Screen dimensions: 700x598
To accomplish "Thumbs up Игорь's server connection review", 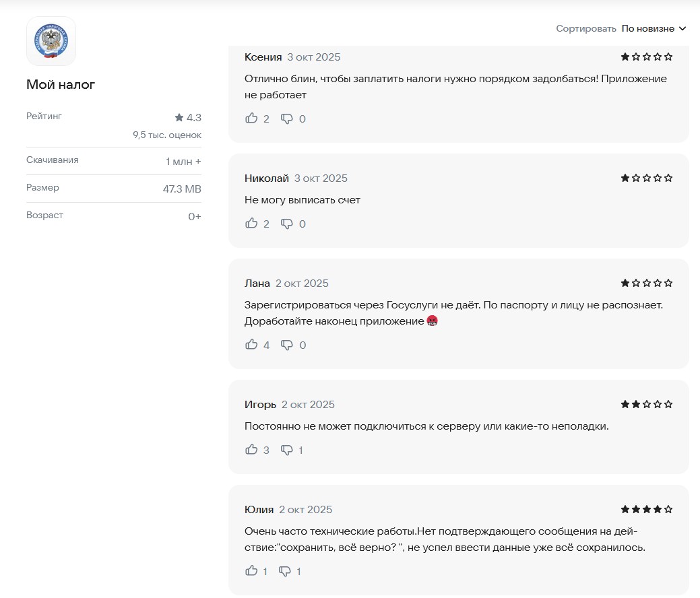I will coord(252,450).
